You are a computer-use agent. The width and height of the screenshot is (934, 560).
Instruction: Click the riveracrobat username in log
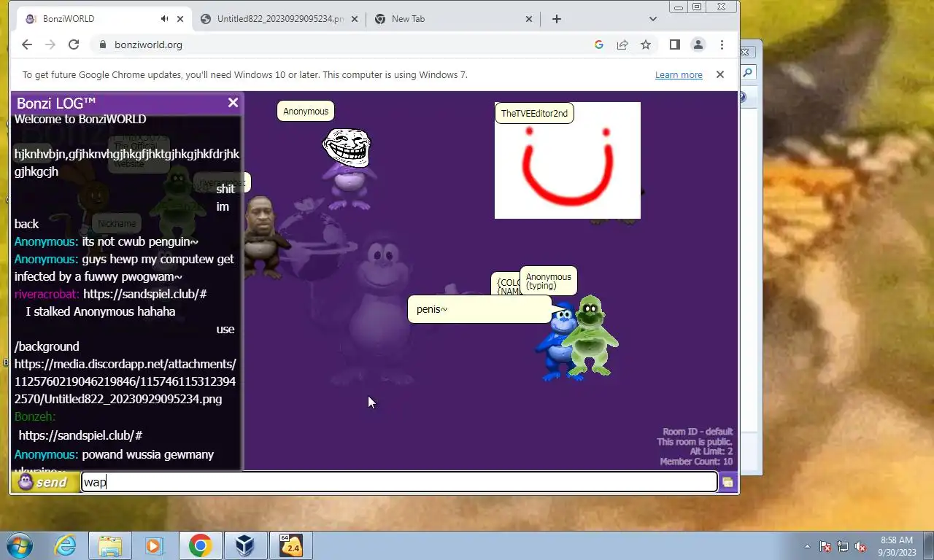[x=47, y=294]
